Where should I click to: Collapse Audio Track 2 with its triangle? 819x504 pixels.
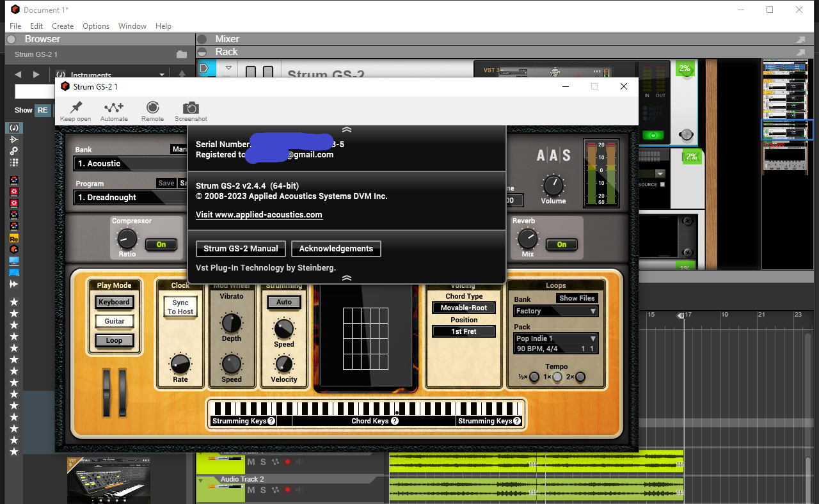201,480
